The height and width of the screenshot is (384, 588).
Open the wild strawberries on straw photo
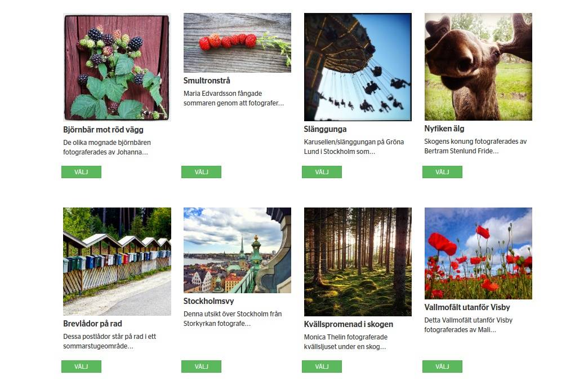coord(237,43)
